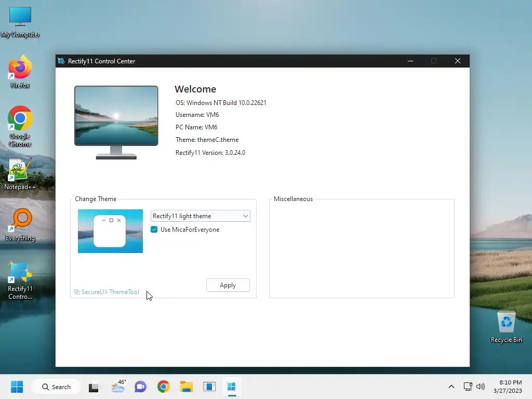Screen dimensions: 532x399
Task: Open the Chat app in the taskbar
Action: point(140,387)
